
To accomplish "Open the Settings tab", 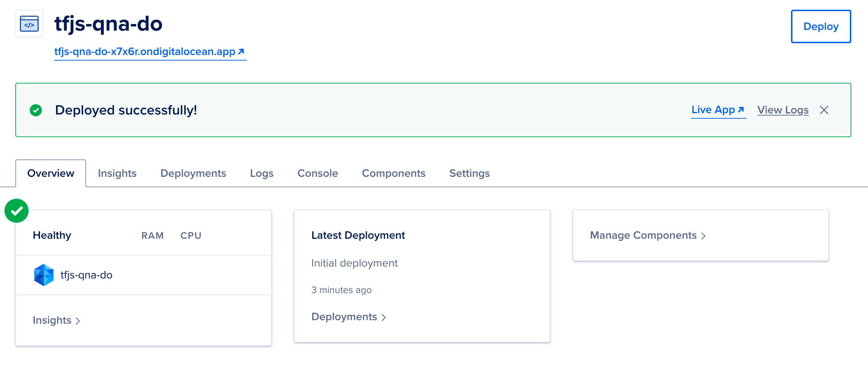I will click(470, 173).
